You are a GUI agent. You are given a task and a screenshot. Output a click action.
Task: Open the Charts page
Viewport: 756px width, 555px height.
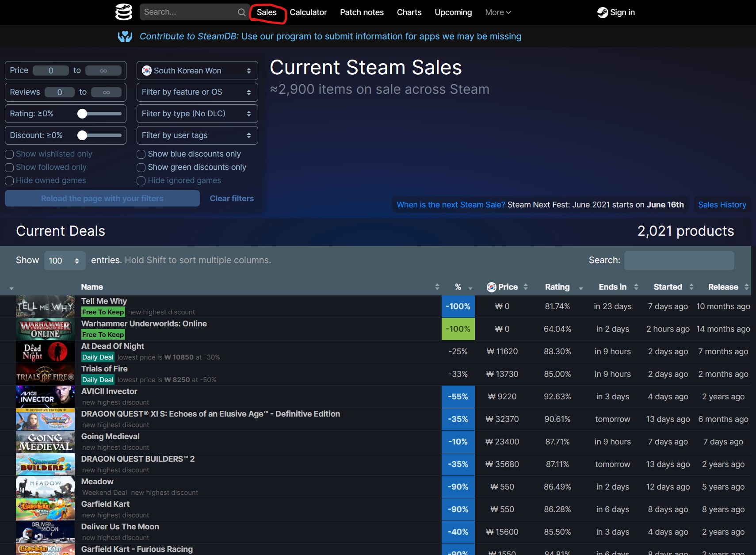click(409, 12)
